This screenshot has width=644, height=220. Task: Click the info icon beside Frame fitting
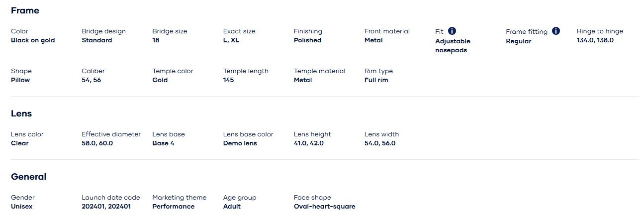pyautogui.click(x=556, y=31)
